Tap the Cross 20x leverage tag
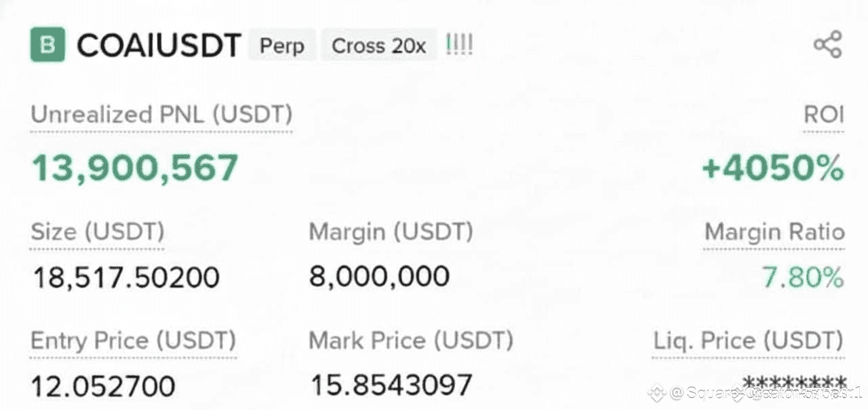 point(378,46)
